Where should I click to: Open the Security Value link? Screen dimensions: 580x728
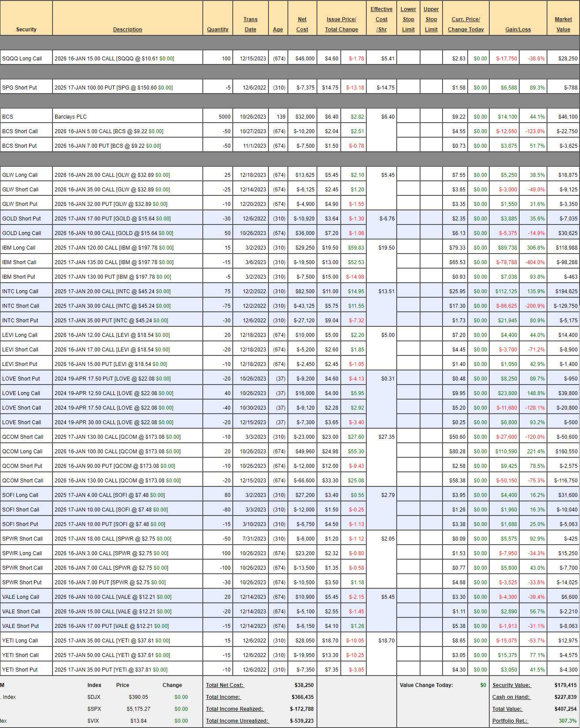[x=511, y=685]
